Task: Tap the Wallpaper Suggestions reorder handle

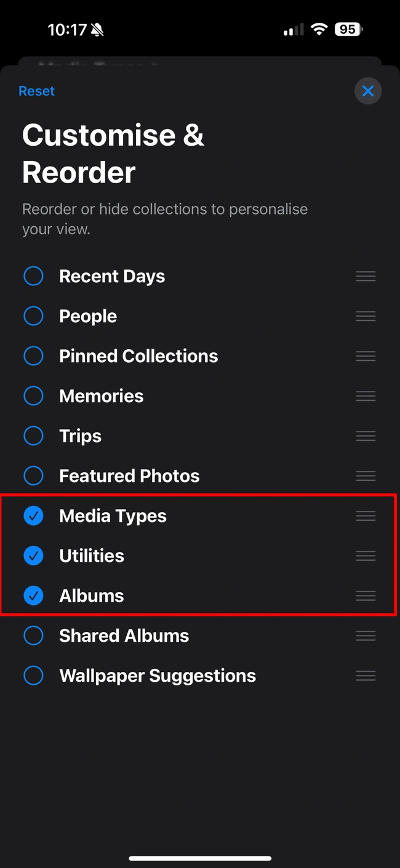Action: [x=366, y=676]
